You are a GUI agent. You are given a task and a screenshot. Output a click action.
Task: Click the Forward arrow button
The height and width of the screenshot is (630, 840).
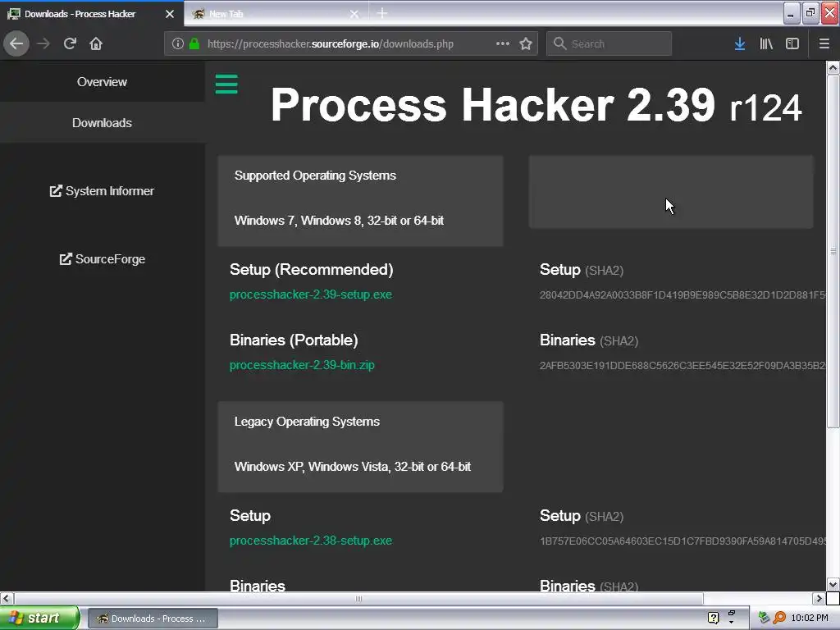pos(43,43)
